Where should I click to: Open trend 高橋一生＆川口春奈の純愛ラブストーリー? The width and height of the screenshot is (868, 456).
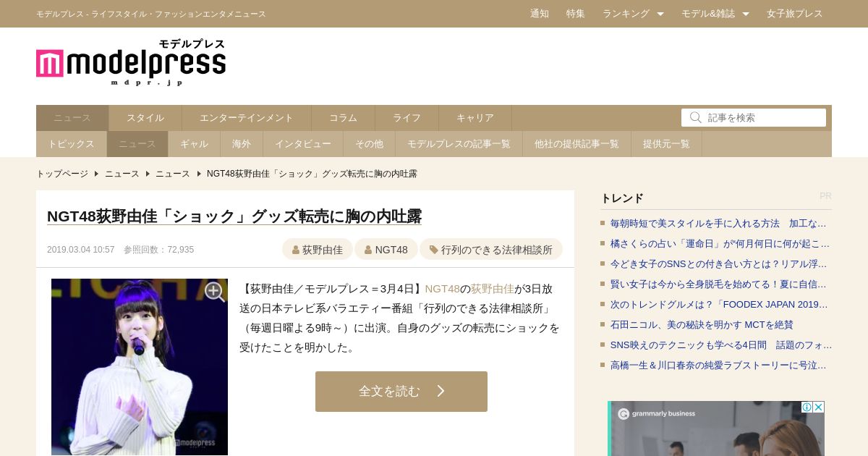click(718, 365)
